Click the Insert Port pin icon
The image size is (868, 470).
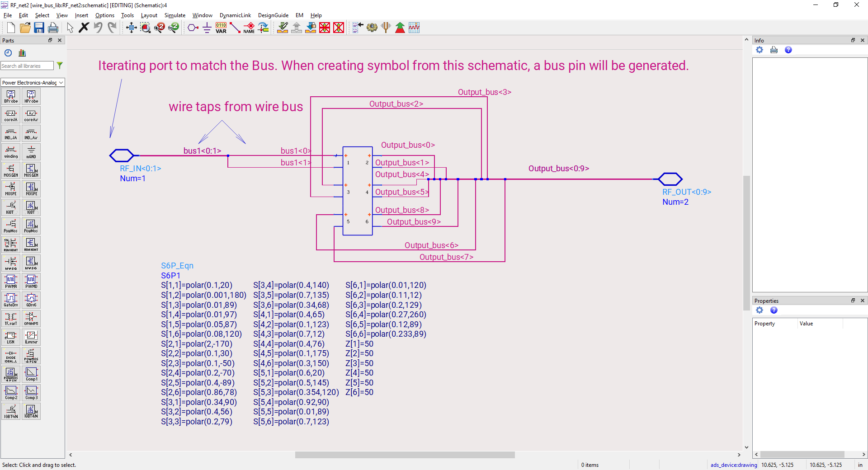(x=193, y=28)
